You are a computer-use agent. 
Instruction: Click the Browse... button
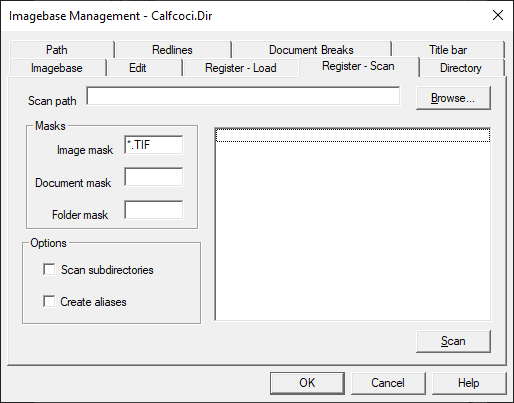pyautogui.click(x=453, y=98)
